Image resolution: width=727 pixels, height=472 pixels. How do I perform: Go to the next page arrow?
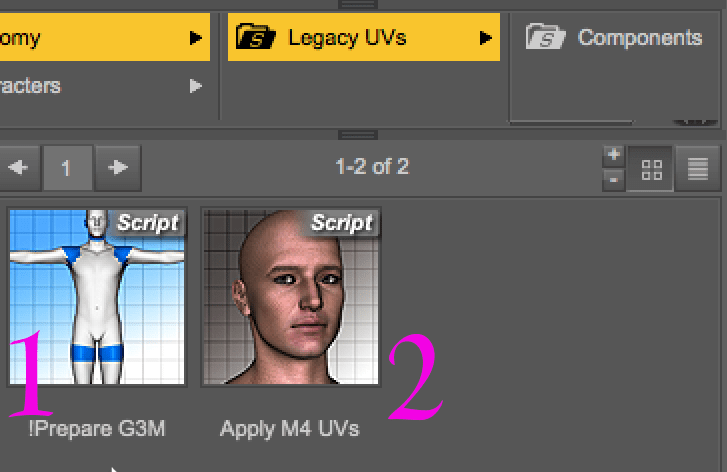119,167
